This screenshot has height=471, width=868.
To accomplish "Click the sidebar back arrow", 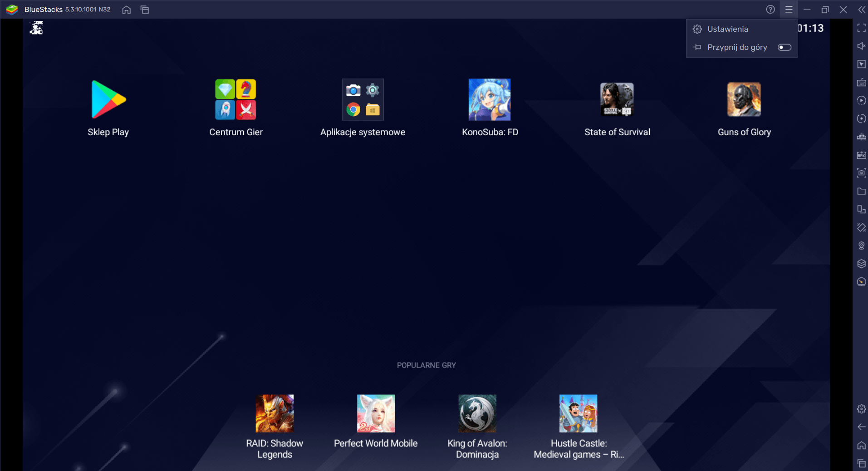I will (861, 427).
